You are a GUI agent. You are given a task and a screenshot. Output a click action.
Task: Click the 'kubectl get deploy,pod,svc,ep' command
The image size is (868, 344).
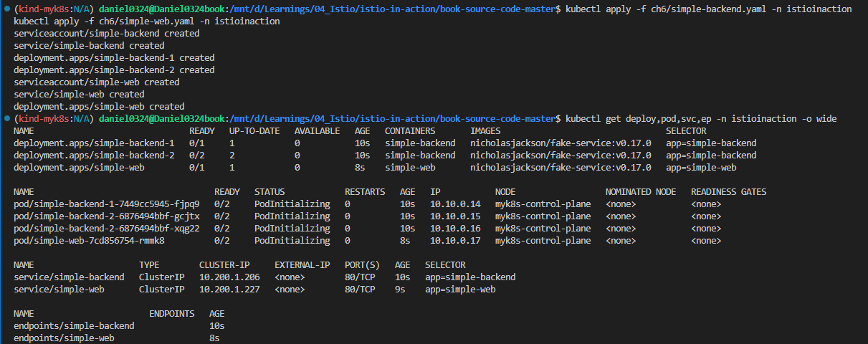point(701,119)
